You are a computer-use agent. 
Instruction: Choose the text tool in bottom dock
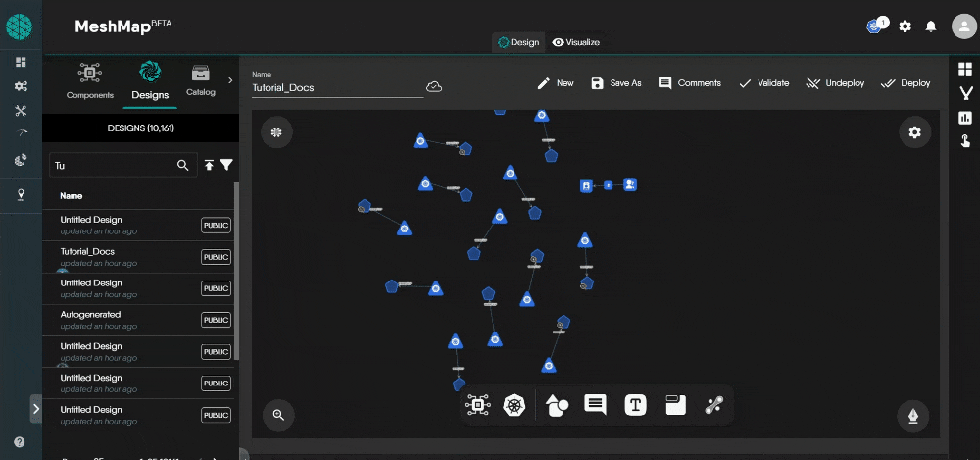[636, 404]
